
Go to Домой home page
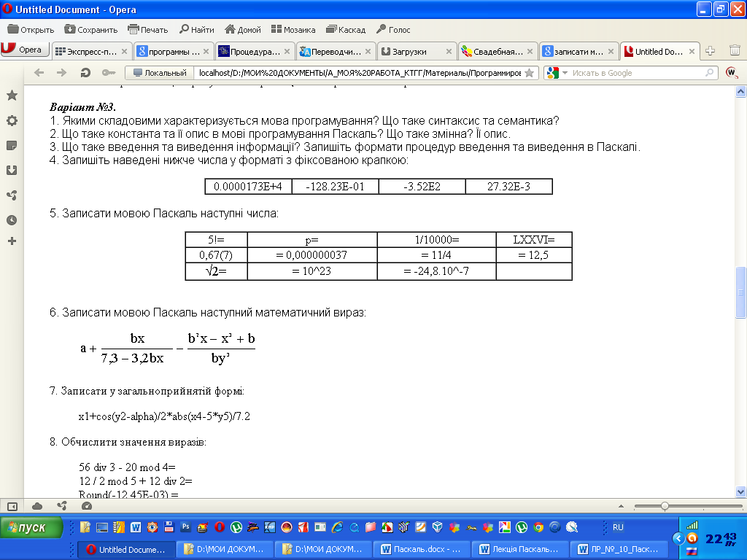243,29
